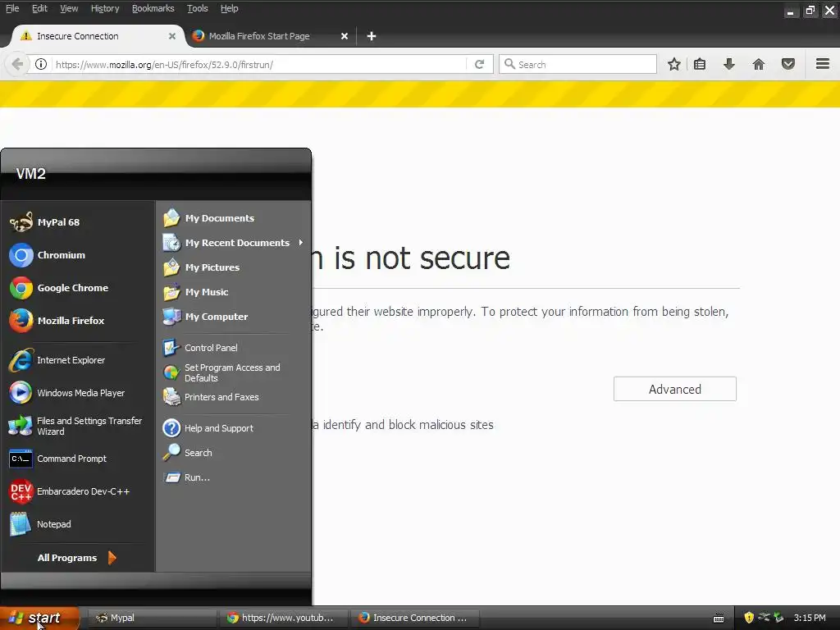
Task: Open a new tab with plus button
Action: [372, 36]
